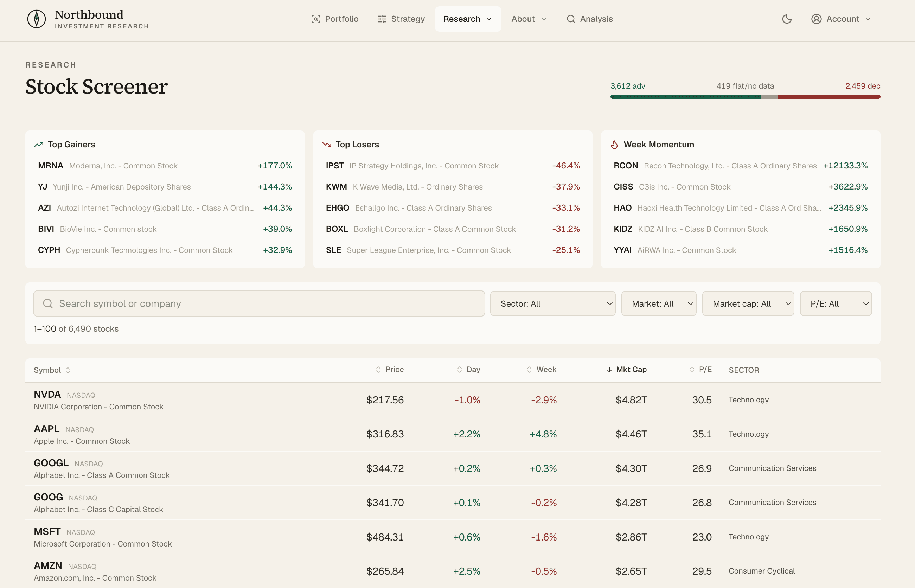Open the MRNA top gainer row

[x=165, y=166]
